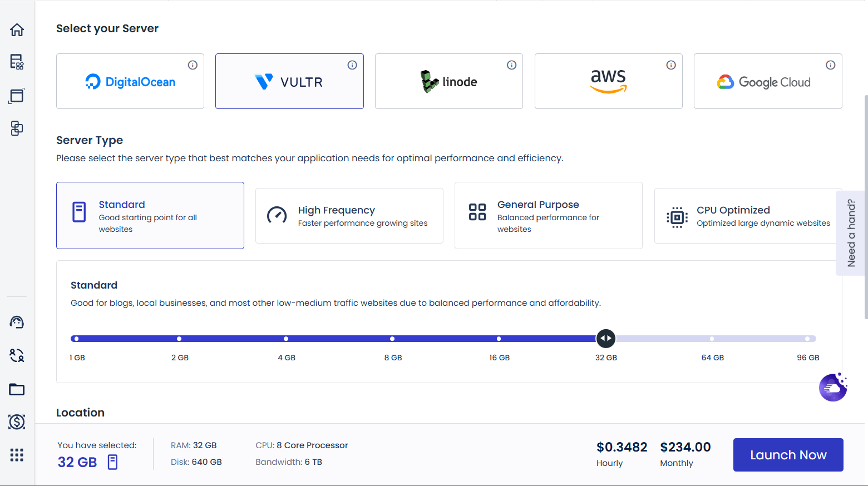Screen dimensions: 868x486
Task: Select DigitalOcean as server provider
Action: click(x=130, y=81)
